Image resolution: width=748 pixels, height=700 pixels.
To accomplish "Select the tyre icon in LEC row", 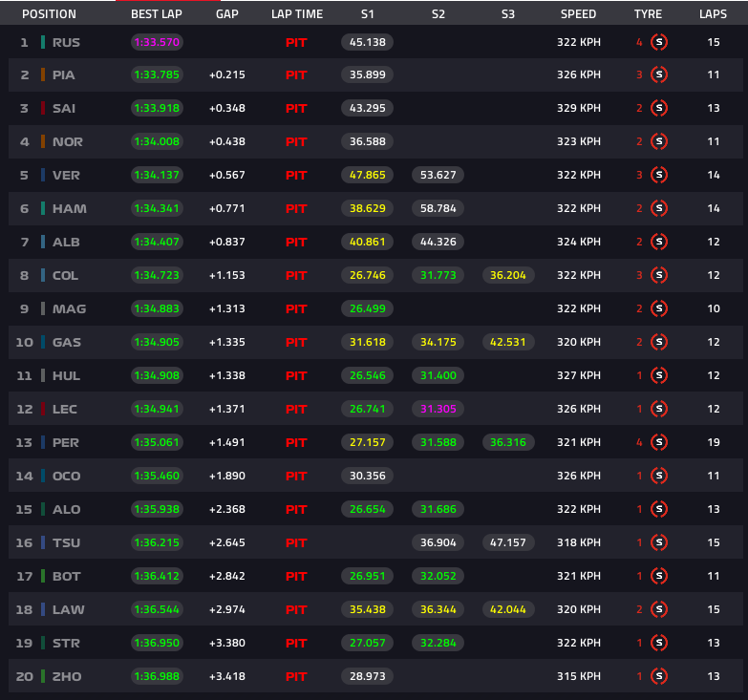I will [659, 410].
